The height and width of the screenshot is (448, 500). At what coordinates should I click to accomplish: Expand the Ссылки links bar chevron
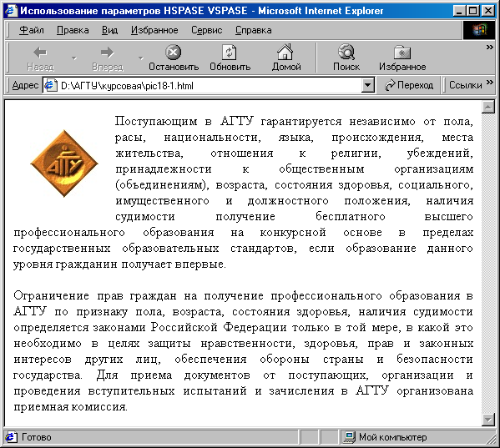coord(490,83)
